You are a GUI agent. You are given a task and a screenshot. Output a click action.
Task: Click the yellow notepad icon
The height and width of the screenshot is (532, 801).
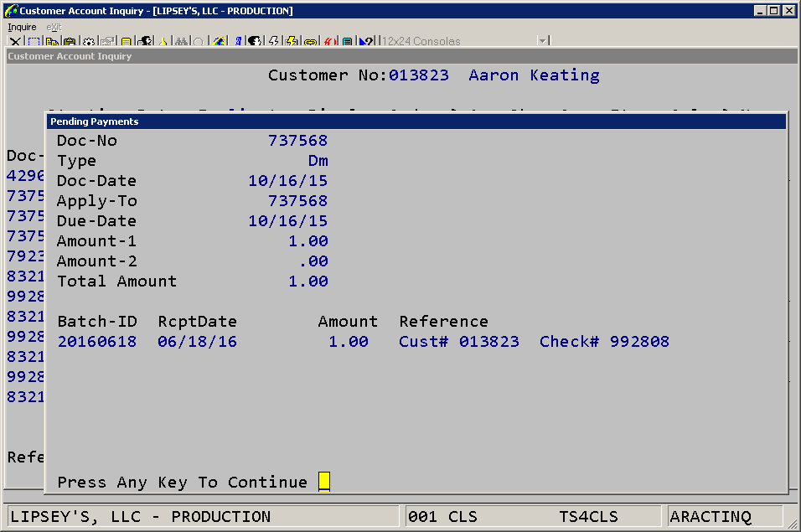point(126,41)
